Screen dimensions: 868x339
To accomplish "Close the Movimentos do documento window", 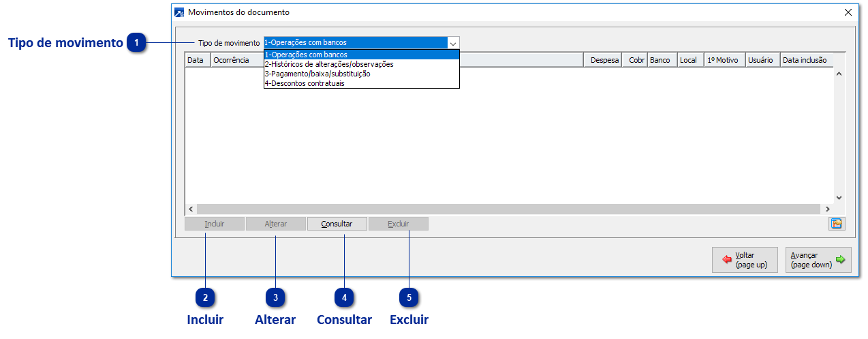I will tap(848, 12).
